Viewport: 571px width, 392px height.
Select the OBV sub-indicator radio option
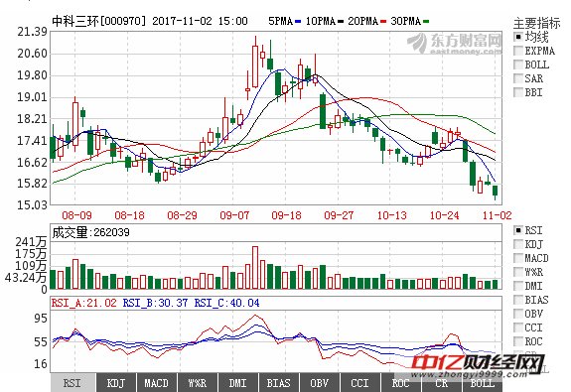click(518, 314)
